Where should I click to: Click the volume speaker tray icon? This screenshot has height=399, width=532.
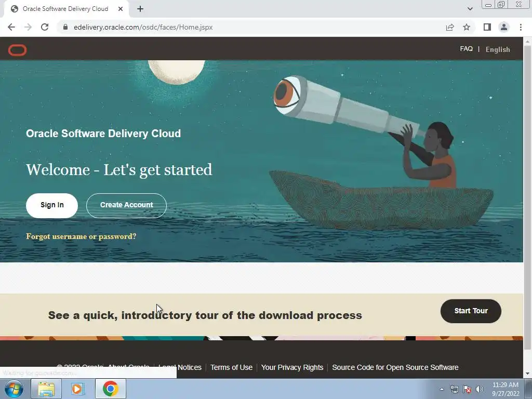coord(480,389)
